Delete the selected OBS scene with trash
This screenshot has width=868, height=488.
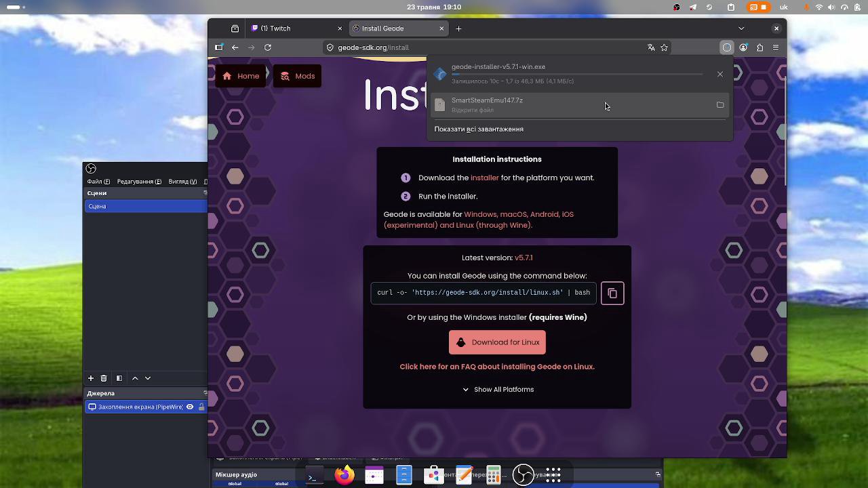[x=104, y=378]
